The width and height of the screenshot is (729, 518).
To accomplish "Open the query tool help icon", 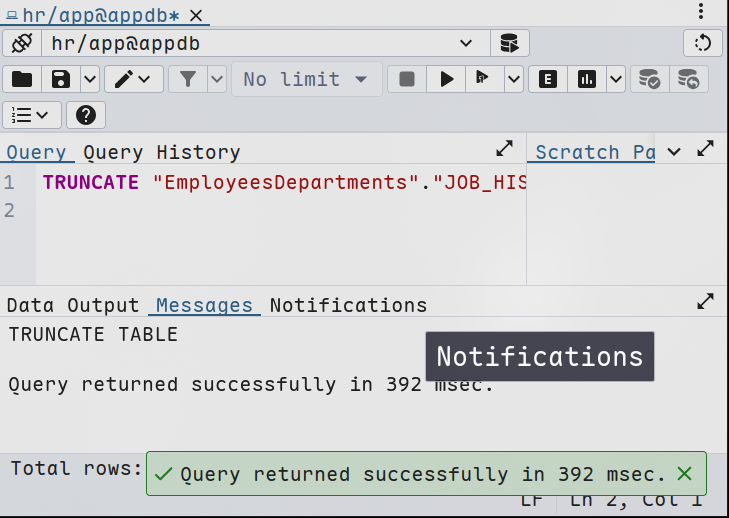I will tap(86, 115).
